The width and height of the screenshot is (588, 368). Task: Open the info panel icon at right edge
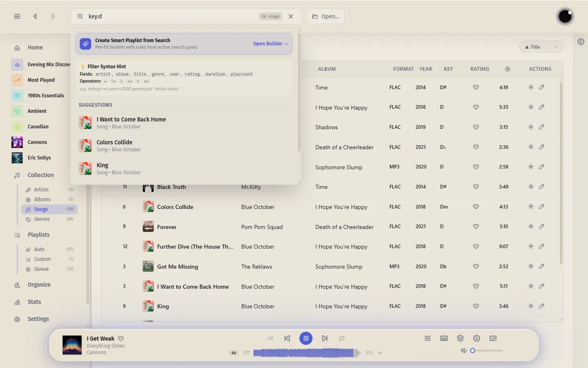(581, 42)
